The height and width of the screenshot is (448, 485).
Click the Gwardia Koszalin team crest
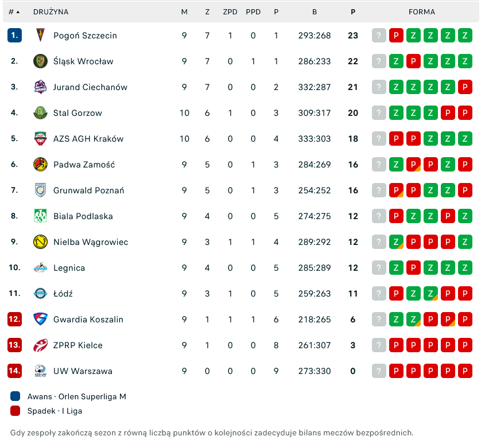pyautogui.click(x=40, y=320)
